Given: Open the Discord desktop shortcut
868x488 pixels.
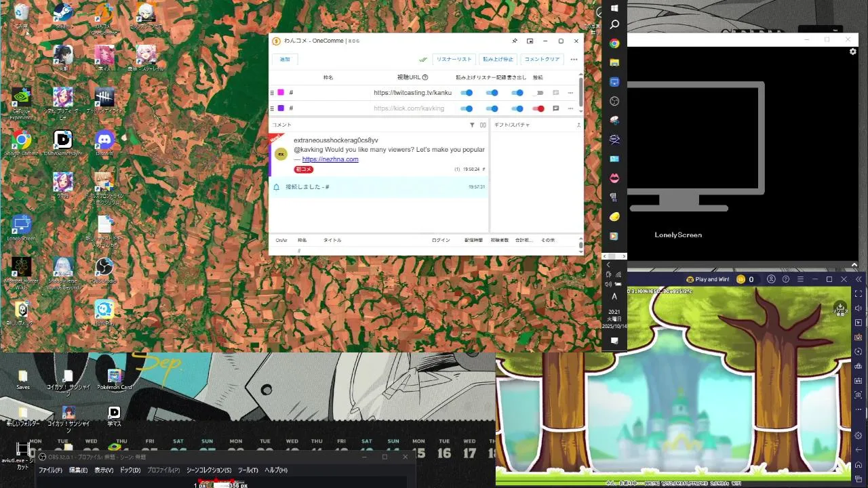Looking at the screenshot, I should tap(104, 143).
